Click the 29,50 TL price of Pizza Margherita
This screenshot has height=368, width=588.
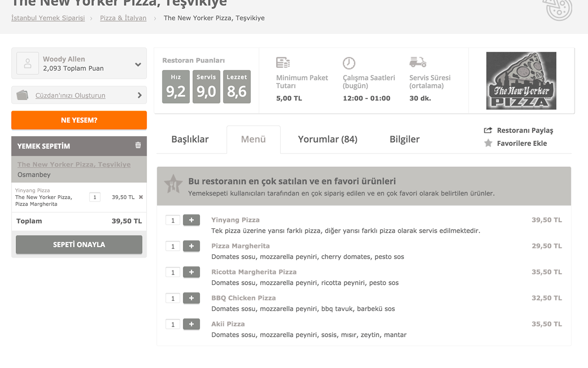(547, 246)
